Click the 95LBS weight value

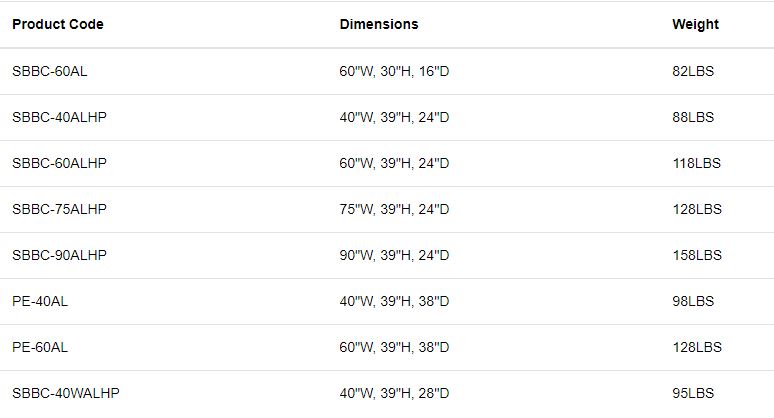point(693,393)
